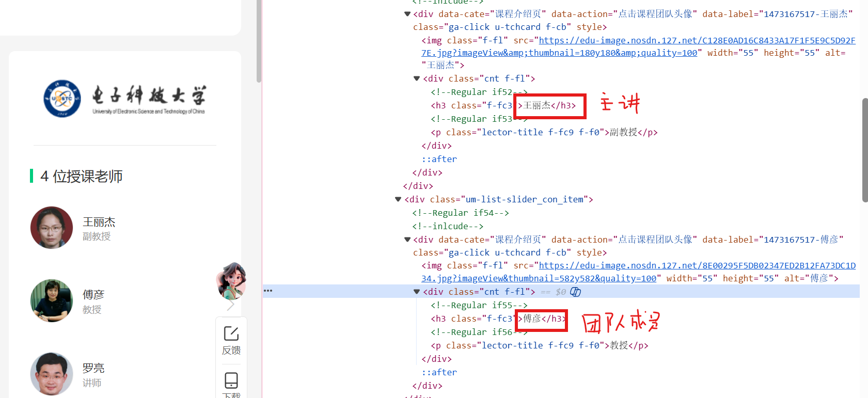Select the p lector-title element 副教授
868x398 pixels.
544,132
